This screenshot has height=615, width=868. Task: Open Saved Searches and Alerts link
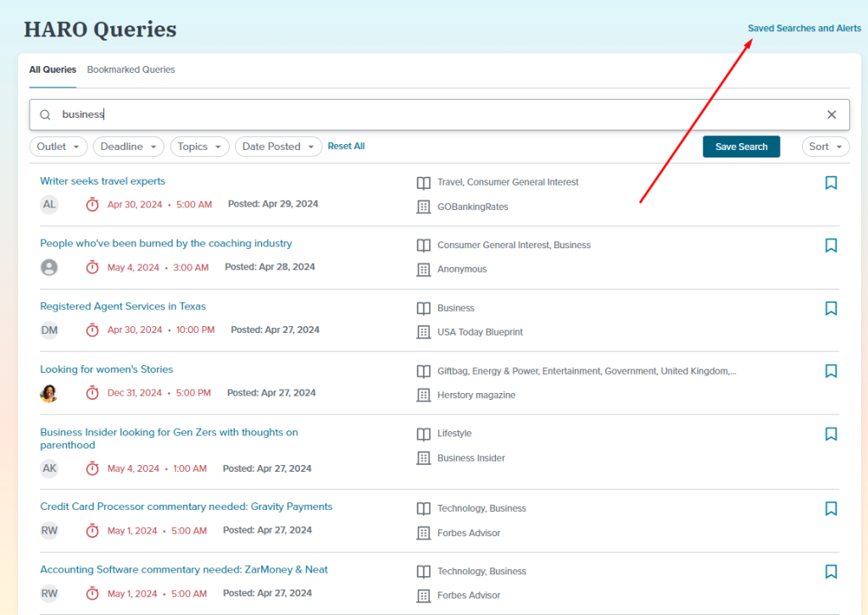(x=804, y=28)
